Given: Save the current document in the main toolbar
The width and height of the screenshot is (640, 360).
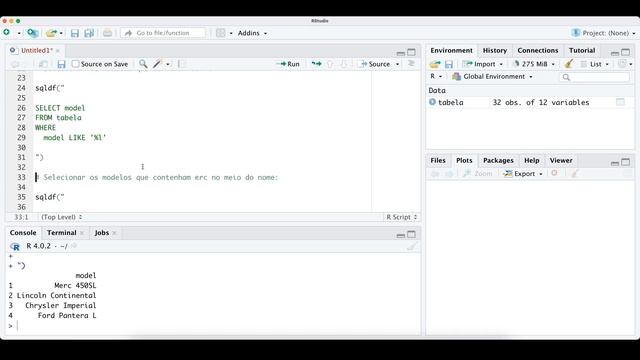Looking at the screenshot, I should coord(75,33).
